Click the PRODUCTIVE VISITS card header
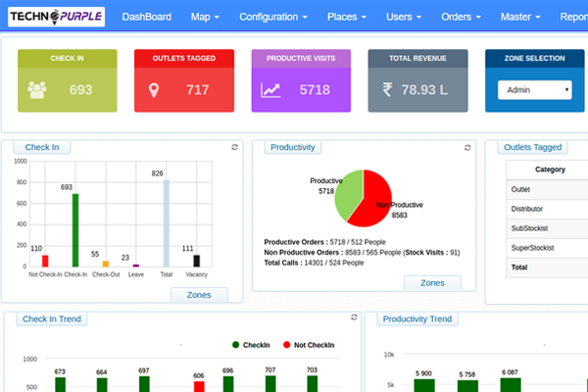 coord(301,58)
